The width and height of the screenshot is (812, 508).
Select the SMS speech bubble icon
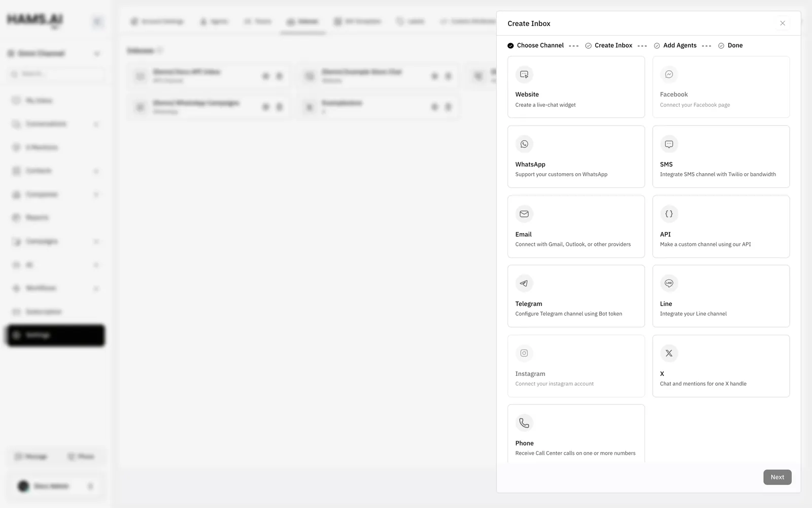pos(669,144)
